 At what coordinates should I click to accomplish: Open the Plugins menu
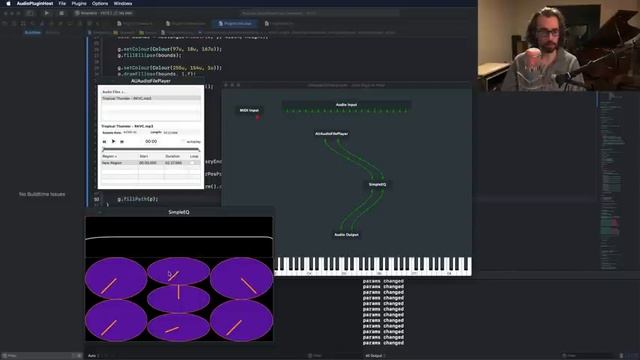tap(79, 3)
